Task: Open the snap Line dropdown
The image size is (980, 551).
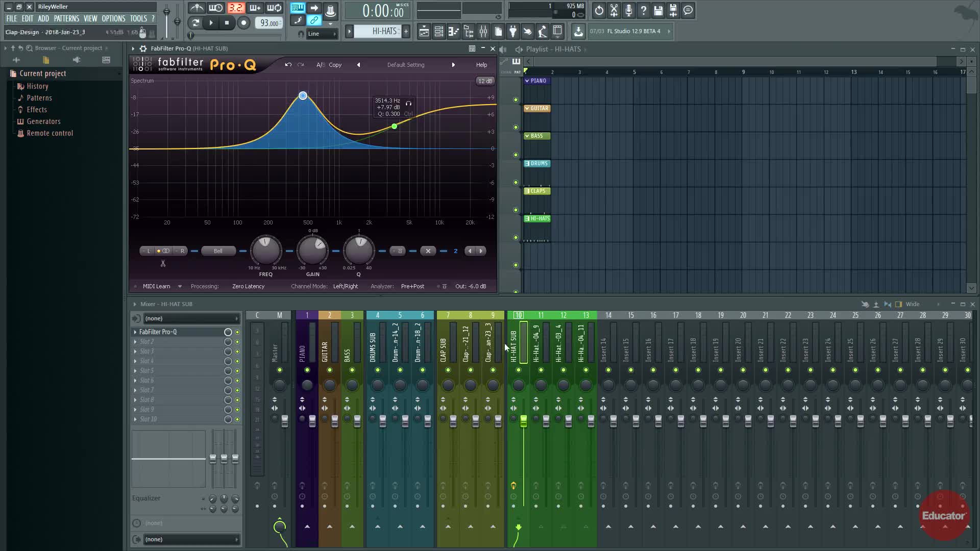Action: coord(322,34)
